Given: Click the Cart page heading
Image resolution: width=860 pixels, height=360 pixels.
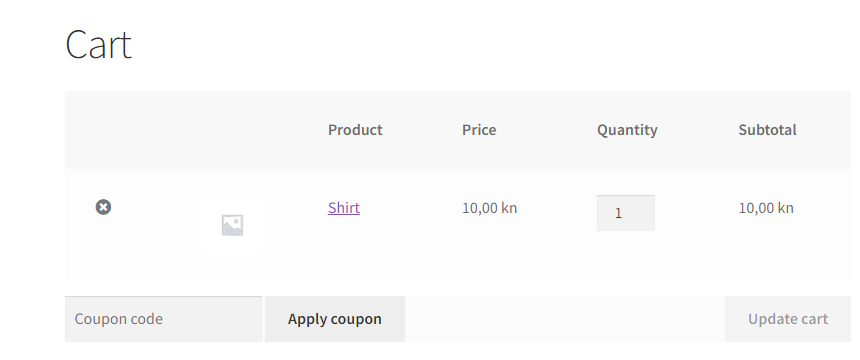Looking at the screenshot, I should point(98,44).
